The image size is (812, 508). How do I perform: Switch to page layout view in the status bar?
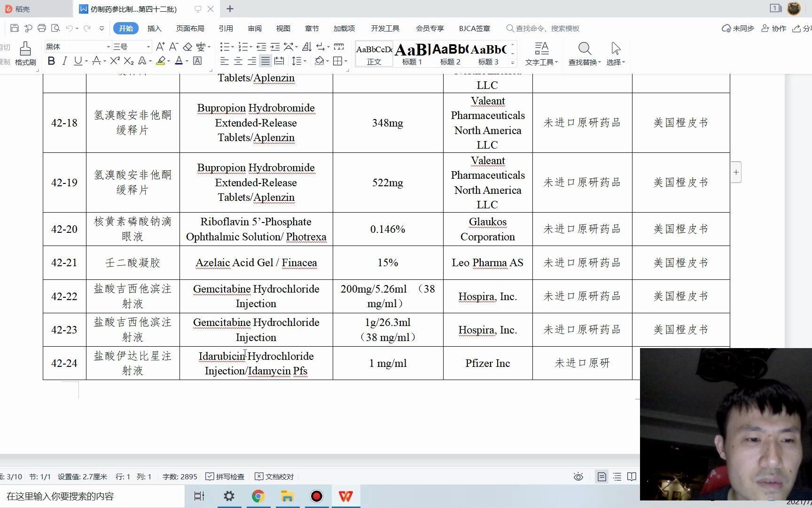(601, 476)
